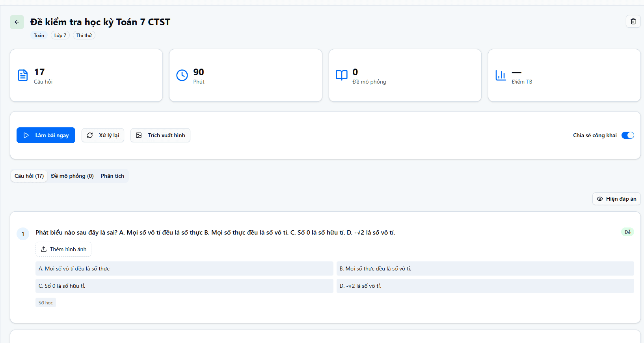The width and height of the screenshot is (644, 343).
Task: Click the clock icon in the Phút card
Action: pos(182,75)
